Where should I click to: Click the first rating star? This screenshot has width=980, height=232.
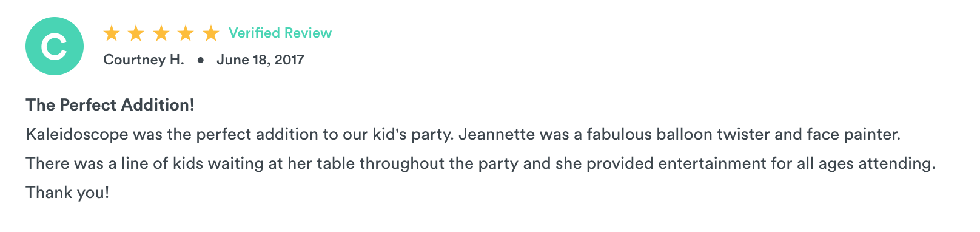pos(112,33)
